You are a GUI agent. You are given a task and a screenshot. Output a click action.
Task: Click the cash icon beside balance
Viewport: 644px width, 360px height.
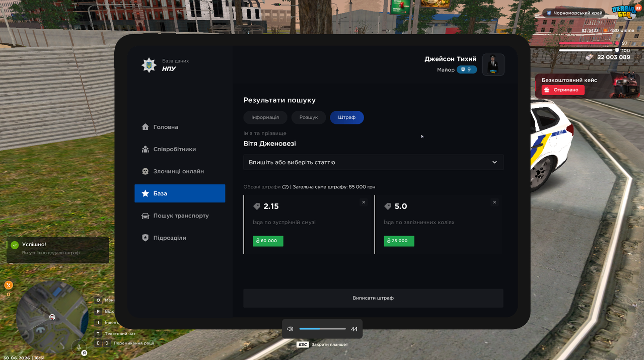(x=590, y=57)
